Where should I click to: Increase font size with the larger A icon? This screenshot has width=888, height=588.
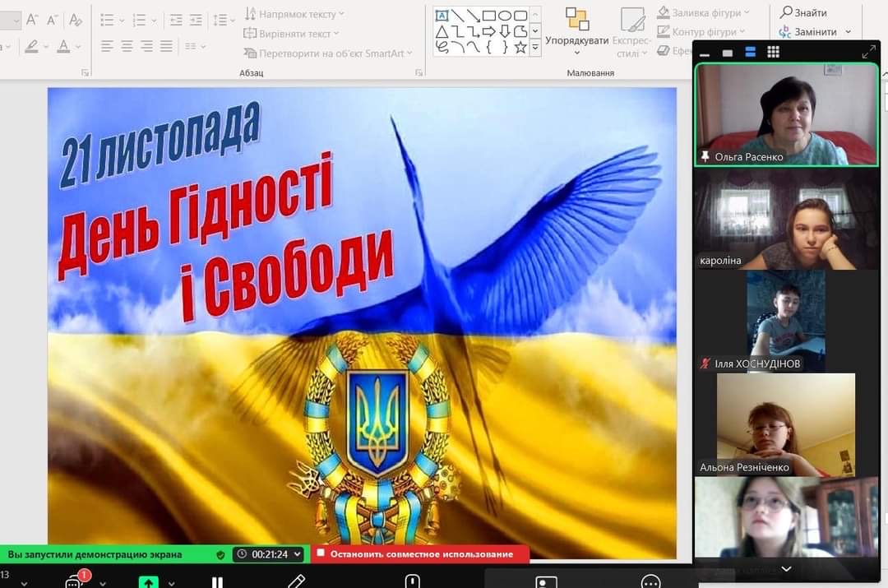click(33, 19)
